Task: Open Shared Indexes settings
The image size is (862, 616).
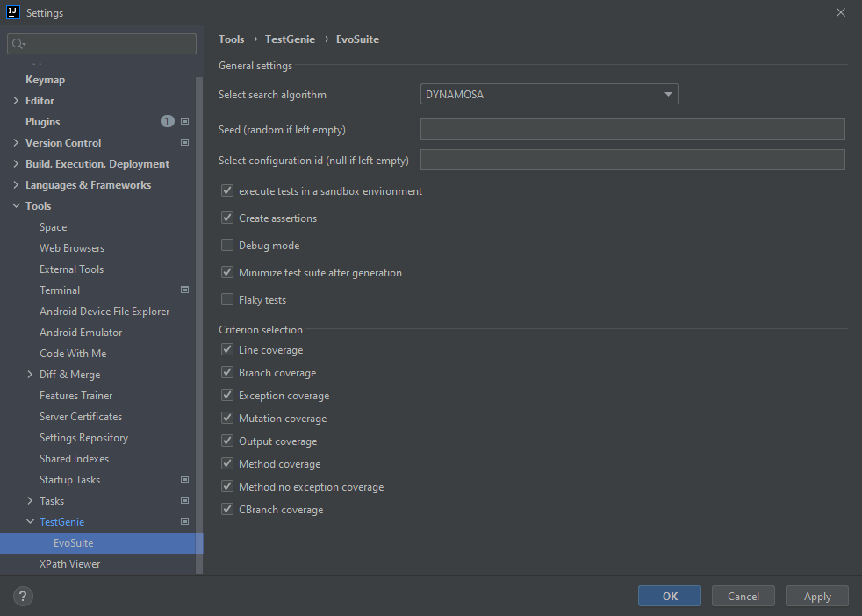Action: point(75,458)
